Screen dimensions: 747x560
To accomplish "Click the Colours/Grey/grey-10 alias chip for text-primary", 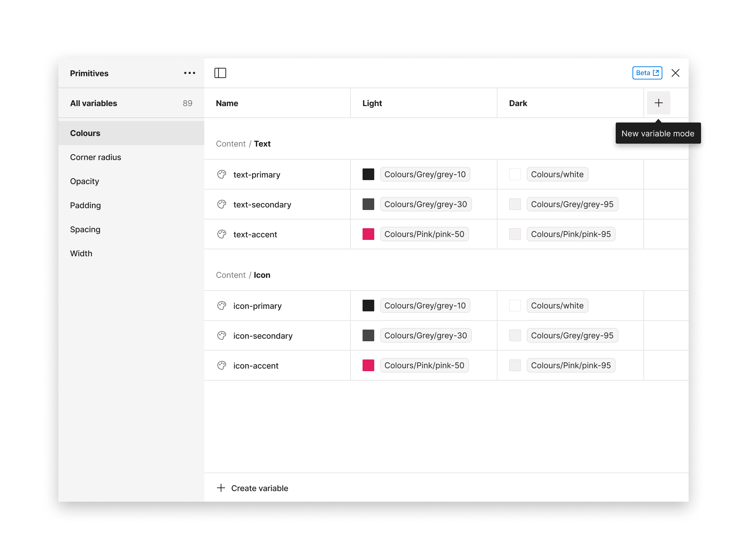I will pos(425,174).
